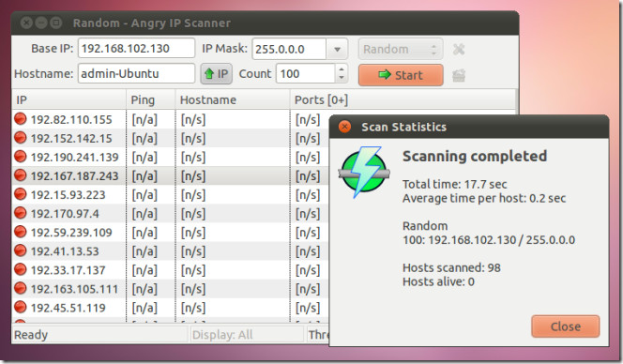Sort by the Ping column header
Viewport: 623px width, 364px height.
pyautogui.click(x=151, y=99)
